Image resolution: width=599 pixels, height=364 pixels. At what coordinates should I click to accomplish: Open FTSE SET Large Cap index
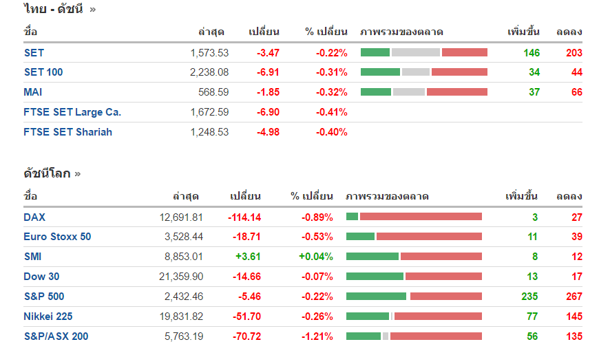(72, 112)
